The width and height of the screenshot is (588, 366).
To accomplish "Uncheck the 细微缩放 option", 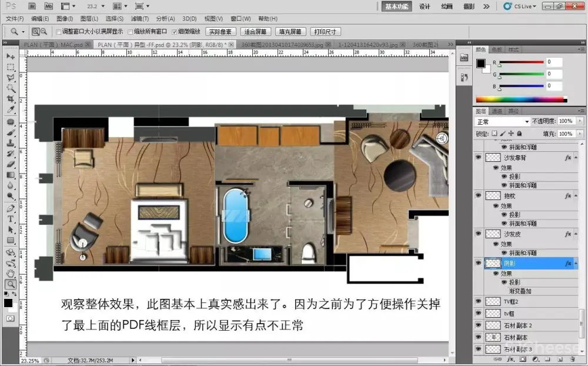I will click(x=175, y=32).
